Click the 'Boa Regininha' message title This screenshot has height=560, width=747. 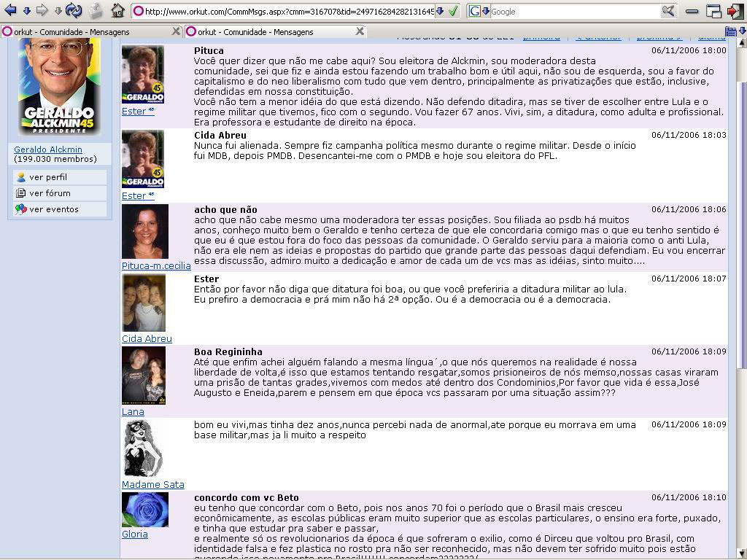point(228,352)
